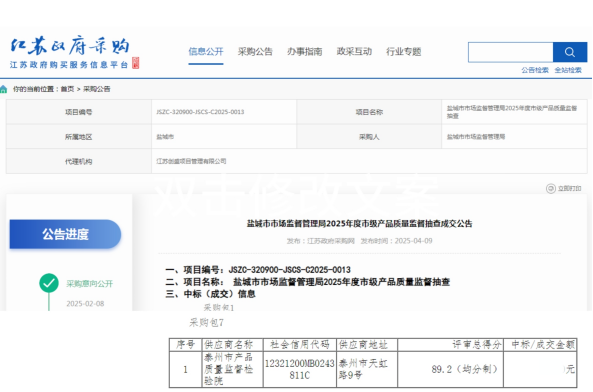Open the 办事指南 menu item
The image size is (593, 392).
pyautogui.click(x=304, y=52)
